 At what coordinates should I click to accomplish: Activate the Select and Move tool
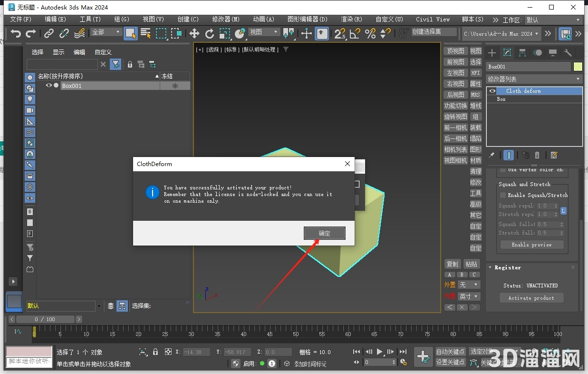(194, 33)
